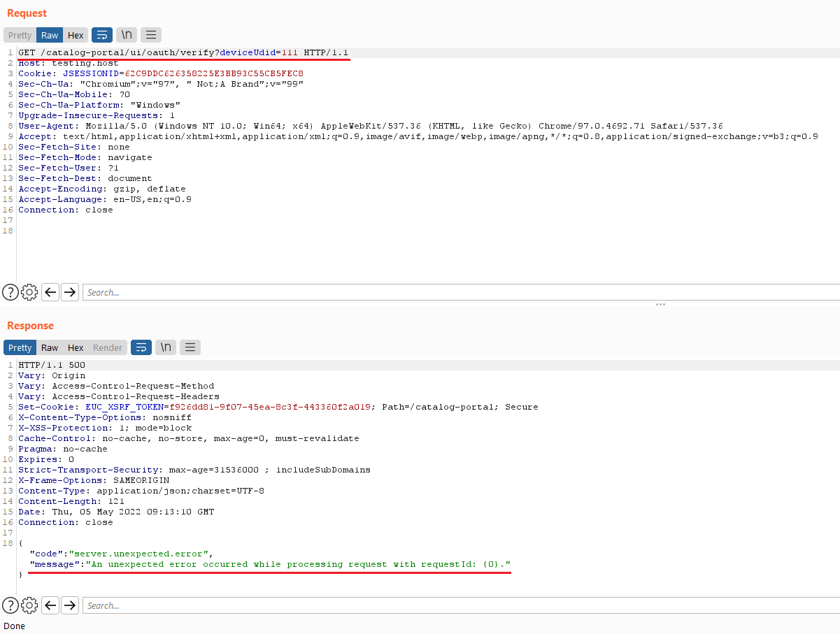Click the request Connection: close line
840x634 pixels.
pos(66,210)
